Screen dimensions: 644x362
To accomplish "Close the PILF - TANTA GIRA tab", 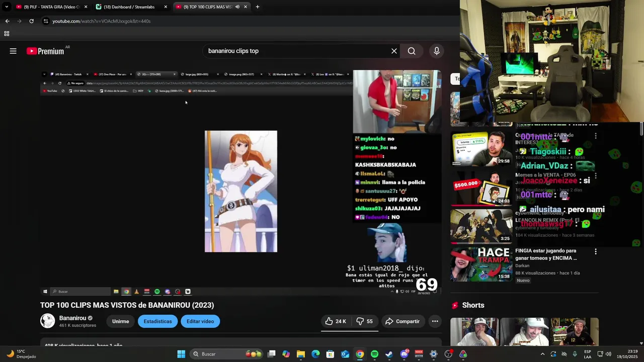I will [86, 7].
